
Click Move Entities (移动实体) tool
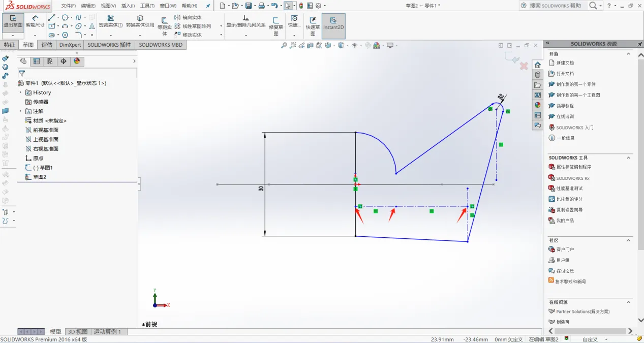188,35
